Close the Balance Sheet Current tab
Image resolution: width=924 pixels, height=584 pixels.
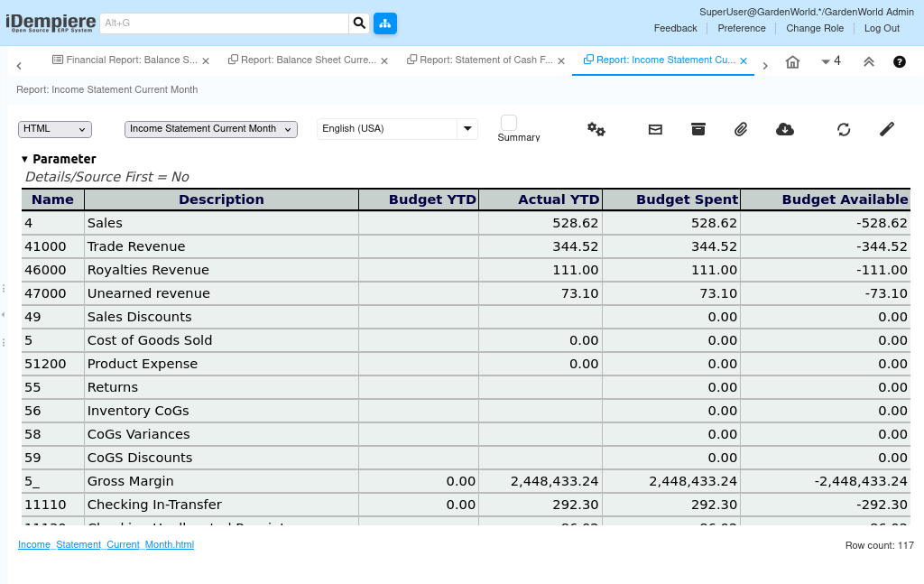point(384,60)
